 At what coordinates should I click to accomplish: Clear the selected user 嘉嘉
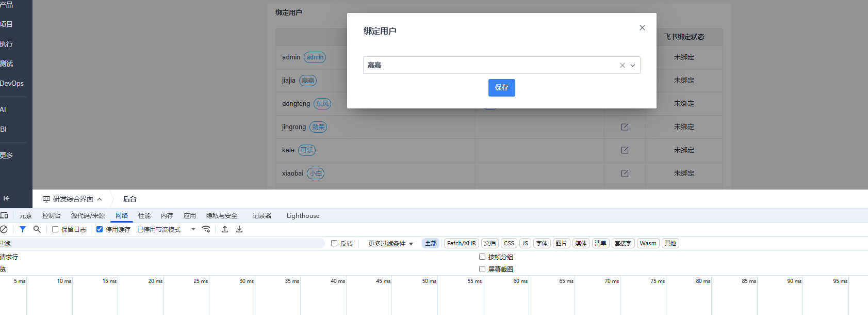tap(622, 65)
